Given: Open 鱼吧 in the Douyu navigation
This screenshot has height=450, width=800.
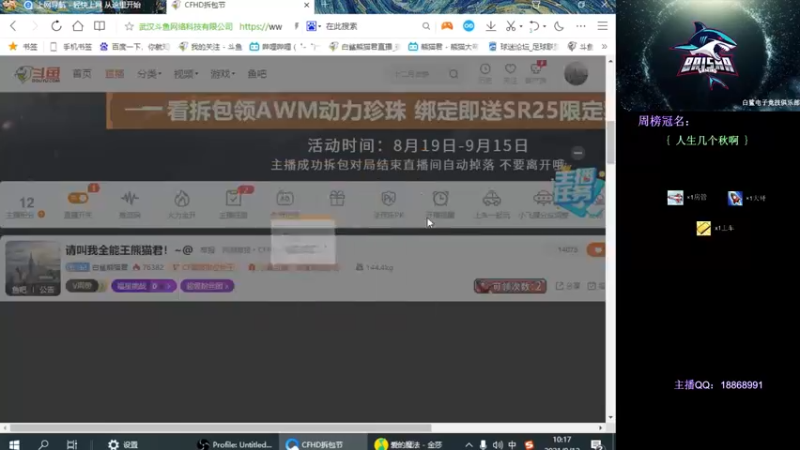Looking at the screenshot, I should [257, 74].
